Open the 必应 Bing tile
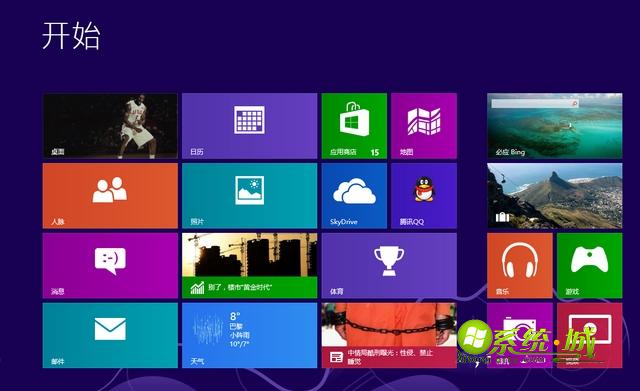Screen dimensions: 640x391 click(555, 126)
